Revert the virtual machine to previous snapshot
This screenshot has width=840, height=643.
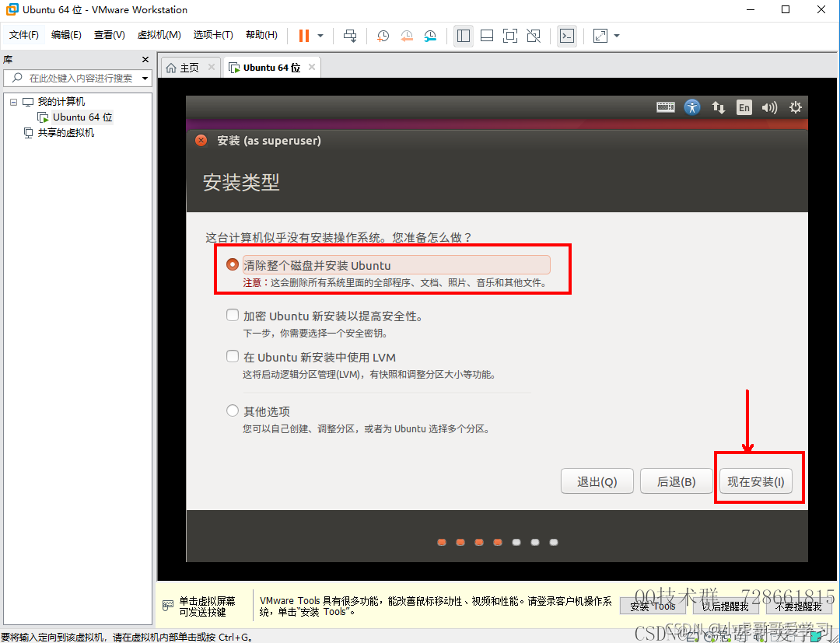407,36
